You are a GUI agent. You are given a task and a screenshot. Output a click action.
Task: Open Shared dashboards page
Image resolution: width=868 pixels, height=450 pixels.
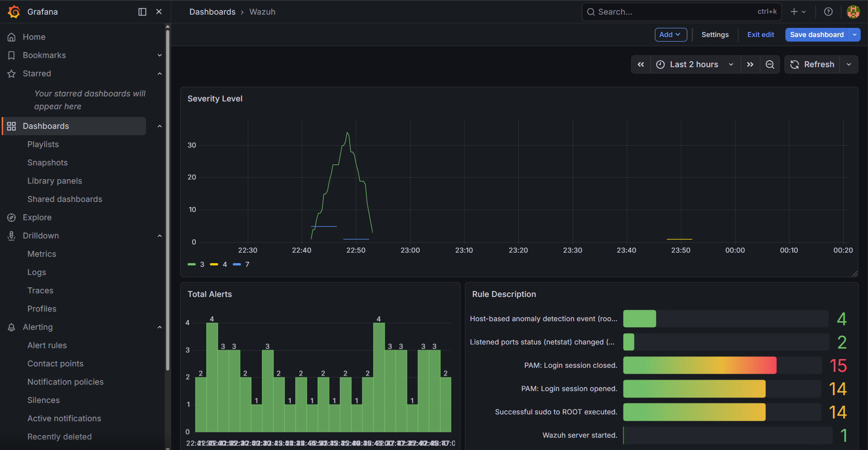pos(65,199)
